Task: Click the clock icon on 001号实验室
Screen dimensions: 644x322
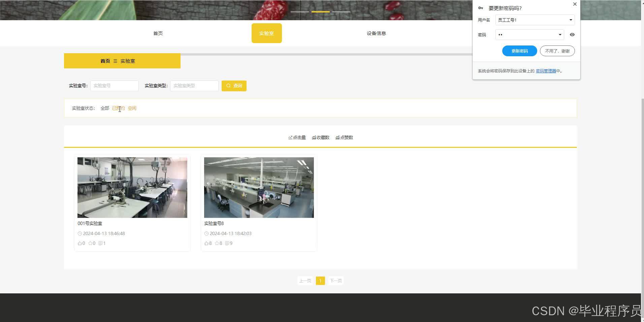Action: 80,233
